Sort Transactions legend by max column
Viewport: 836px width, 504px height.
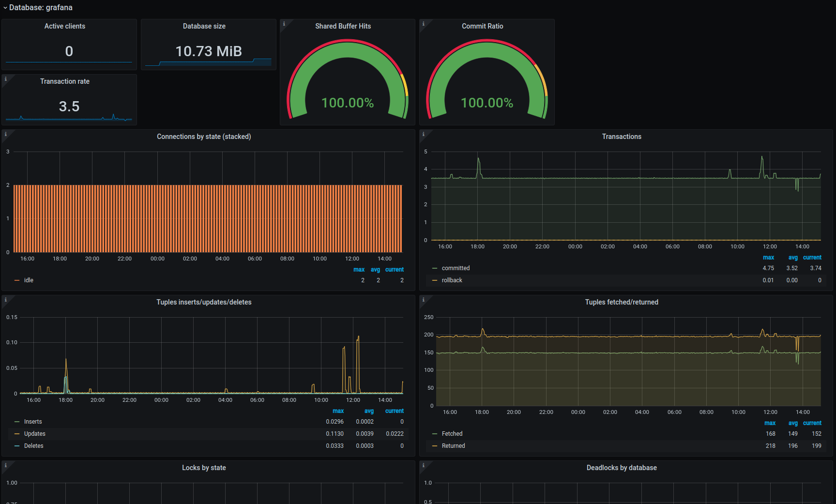[x=768, y=258]
